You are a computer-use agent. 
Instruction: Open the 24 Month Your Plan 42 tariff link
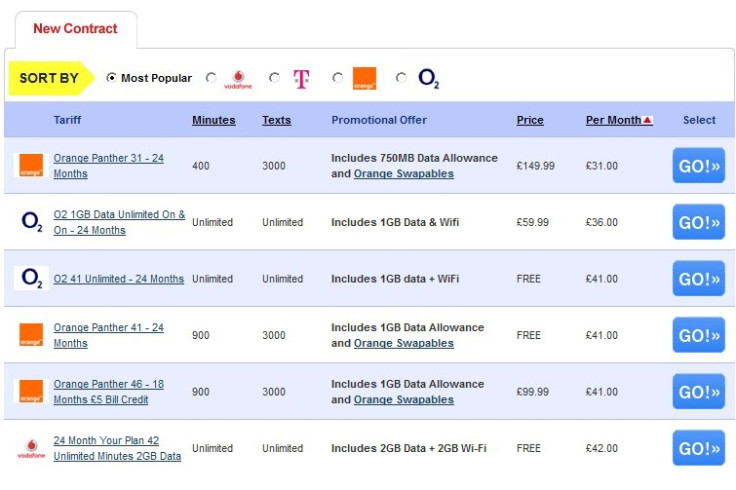[x=117, y=448]
